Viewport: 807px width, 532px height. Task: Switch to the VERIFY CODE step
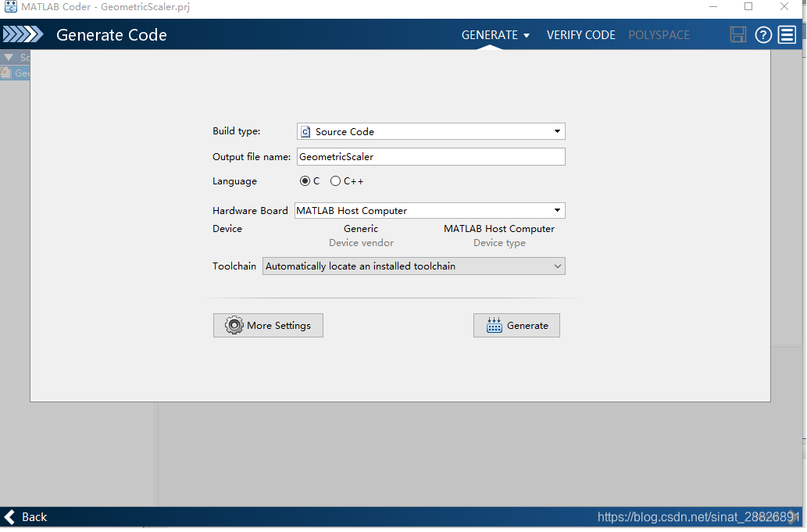click(580, 35)
